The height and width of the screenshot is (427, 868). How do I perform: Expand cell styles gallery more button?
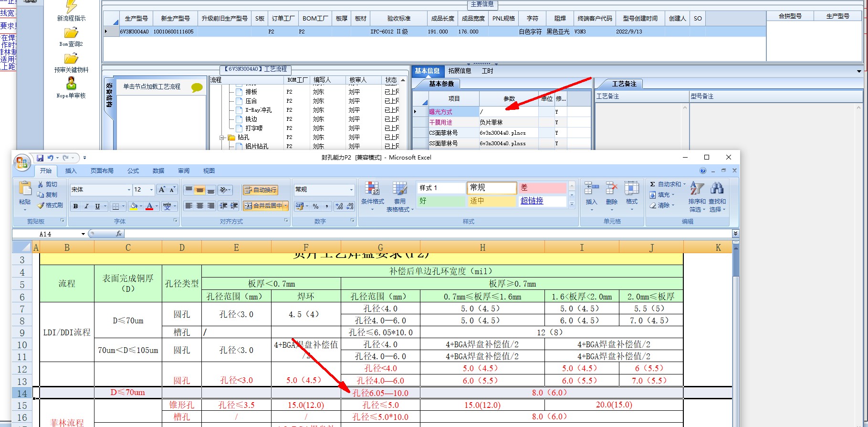coord(572,204)
